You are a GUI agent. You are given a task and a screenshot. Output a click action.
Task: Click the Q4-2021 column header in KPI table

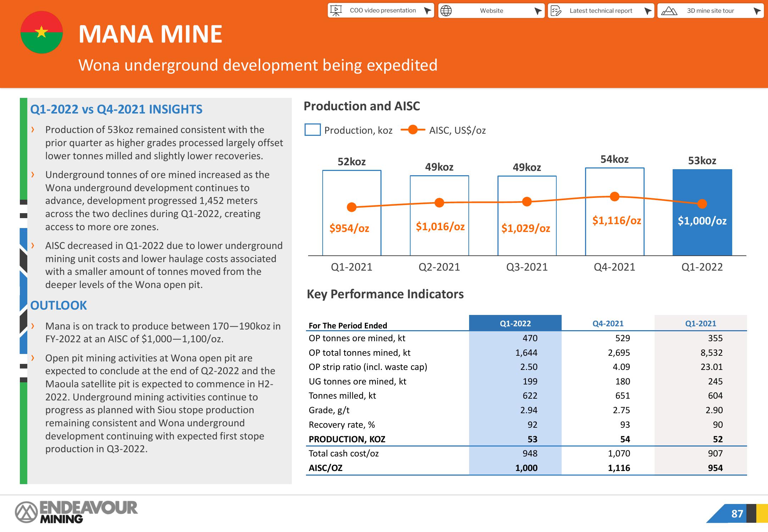click(x=608, y=323)
